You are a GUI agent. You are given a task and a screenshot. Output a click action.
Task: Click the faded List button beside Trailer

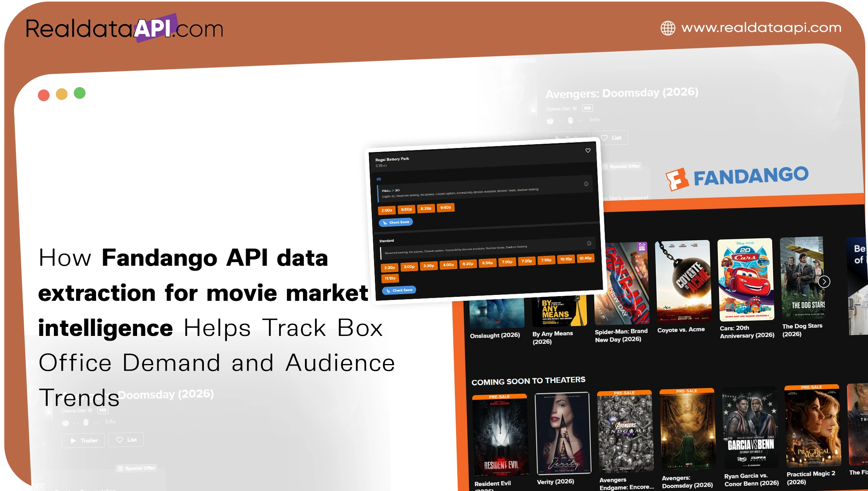point(126,439)
